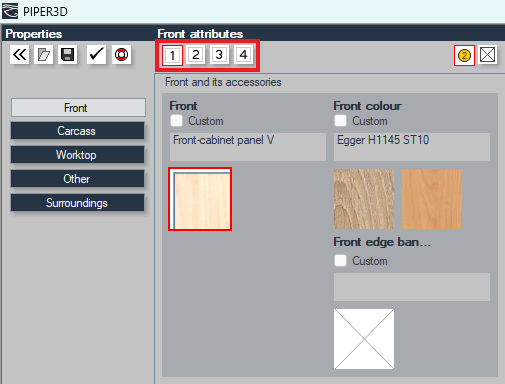Open help via lifebuoy icon
This screenshot has width=505, height=384.
tap(121, 54)
